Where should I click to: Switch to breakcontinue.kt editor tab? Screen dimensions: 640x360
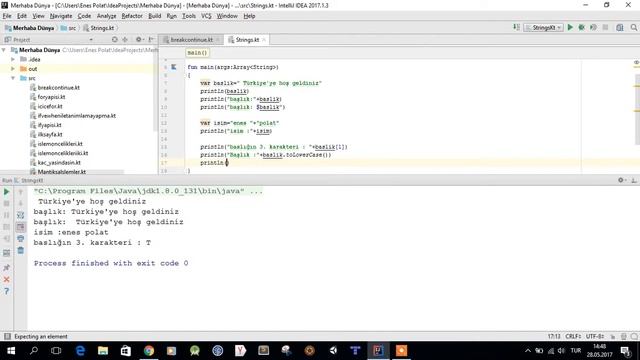191,40
